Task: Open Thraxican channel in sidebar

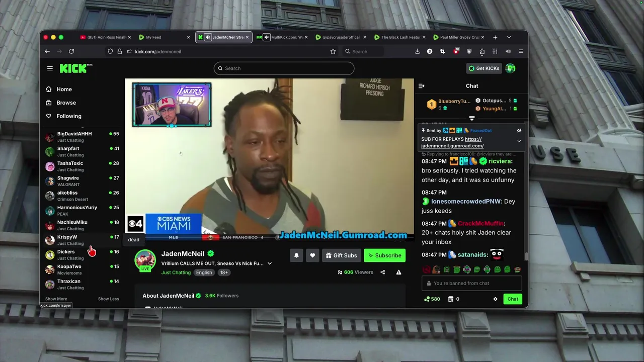Action: 82,284
